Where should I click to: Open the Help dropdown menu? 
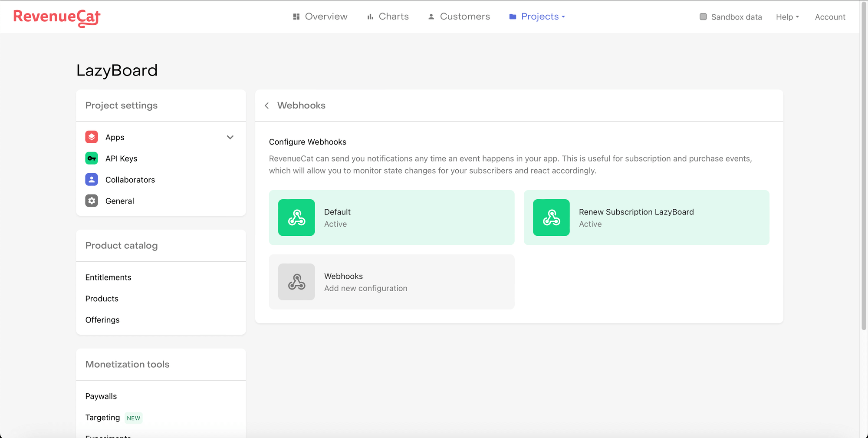coord(787,17)
